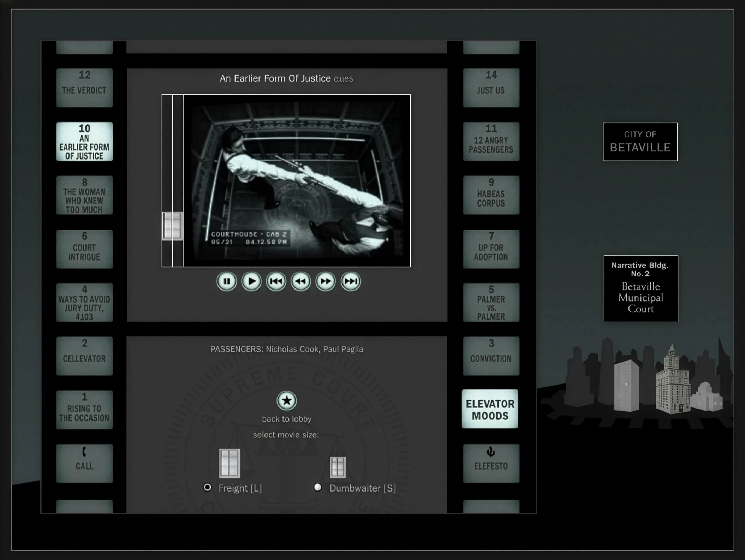Open episode 14 Just Us
Image resolution: width=745 pixels, height=560 pixels.
[x=491, y=88]
